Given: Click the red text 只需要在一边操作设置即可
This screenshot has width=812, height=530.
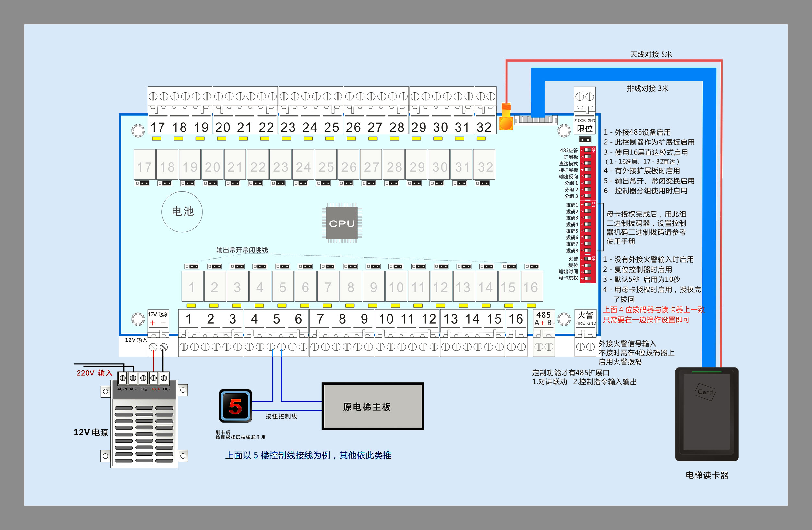Looking at the screenshot, I should (646, 320).
